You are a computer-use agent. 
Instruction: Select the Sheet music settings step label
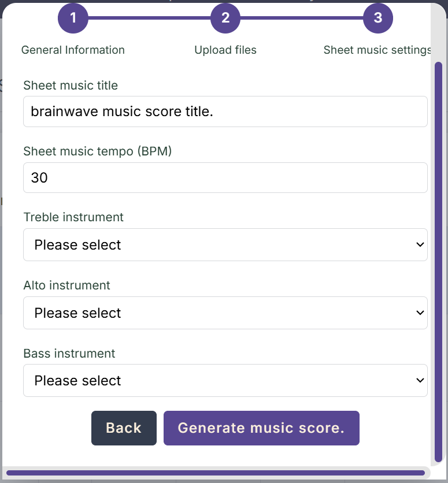pyautogui.click(x=377, y=50)
